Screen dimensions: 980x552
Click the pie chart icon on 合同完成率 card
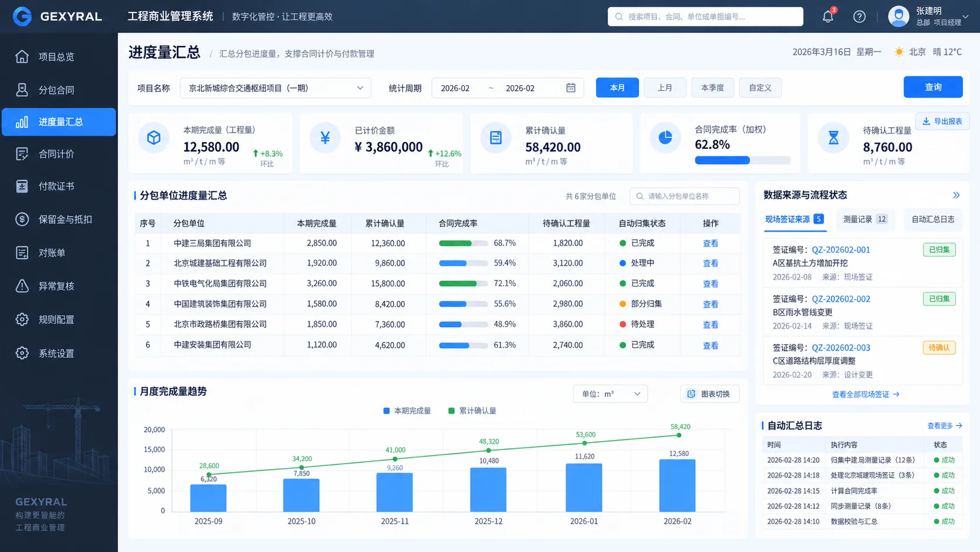(665, 138)
